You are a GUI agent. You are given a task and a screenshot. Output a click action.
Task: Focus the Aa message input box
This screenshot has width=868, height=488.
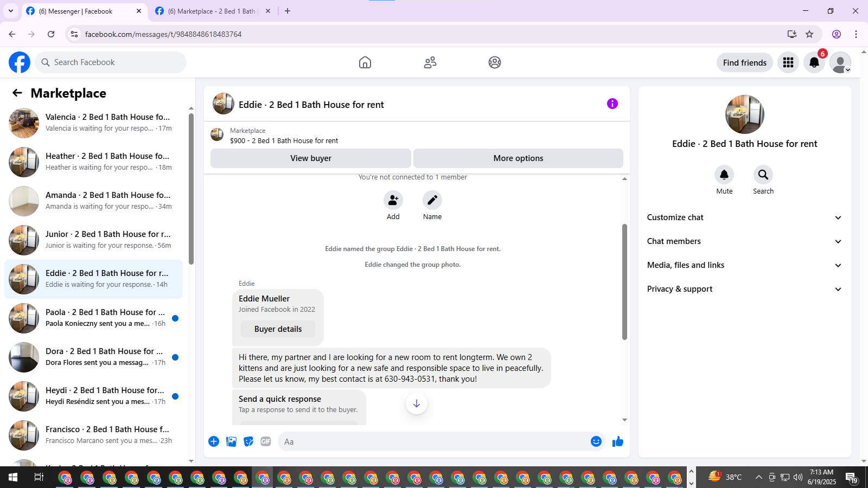pyautogui.click(x=434, y=441)
